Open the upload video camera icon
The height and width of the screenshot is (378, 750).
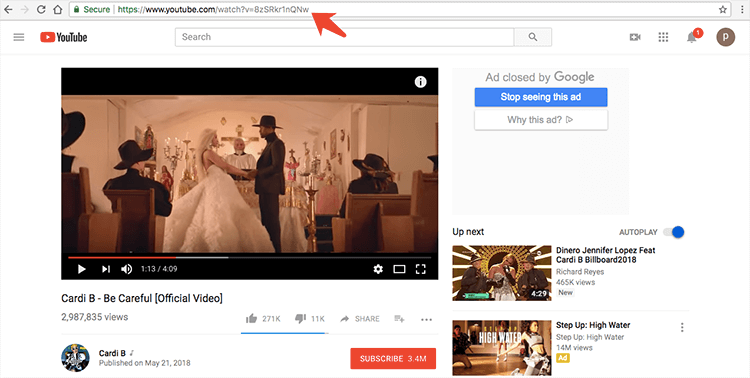(635, 37)
